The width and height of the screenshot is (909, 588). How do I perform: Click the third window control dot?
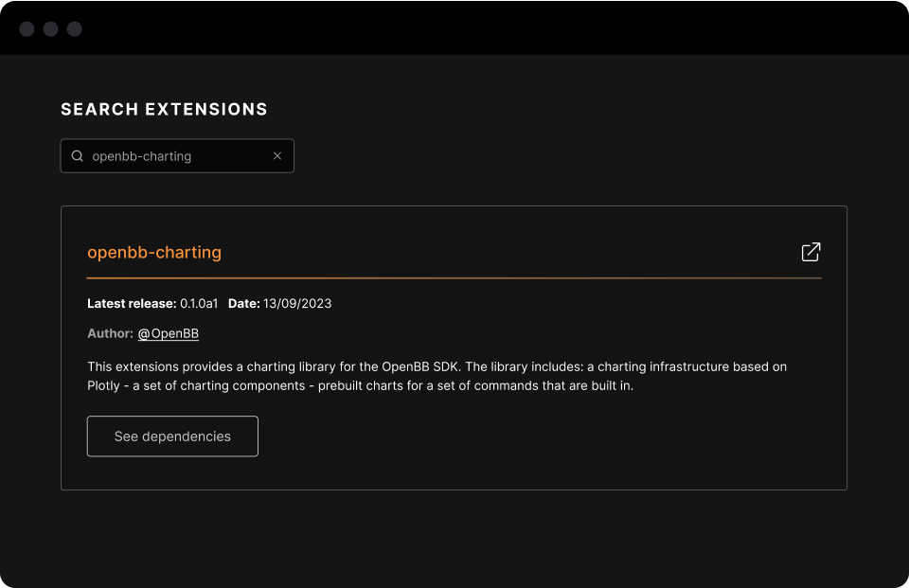pyautogui.click(x=75, y=29)
